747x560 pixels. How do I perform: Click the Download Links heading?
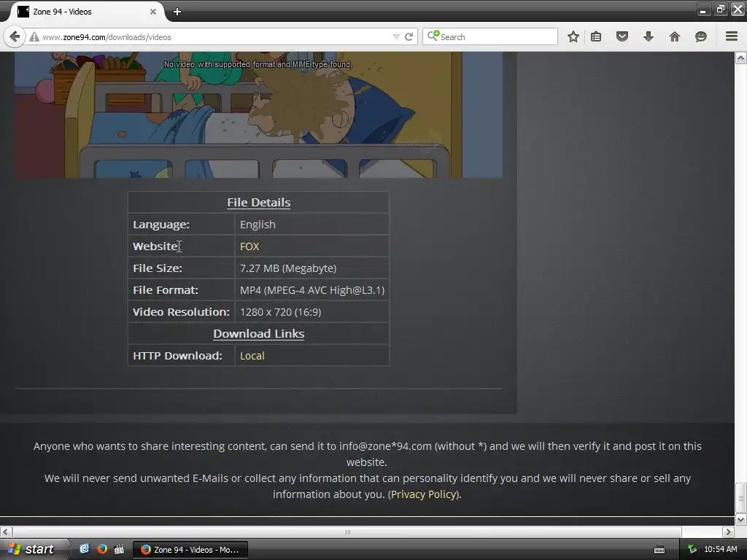click(259, 334)
